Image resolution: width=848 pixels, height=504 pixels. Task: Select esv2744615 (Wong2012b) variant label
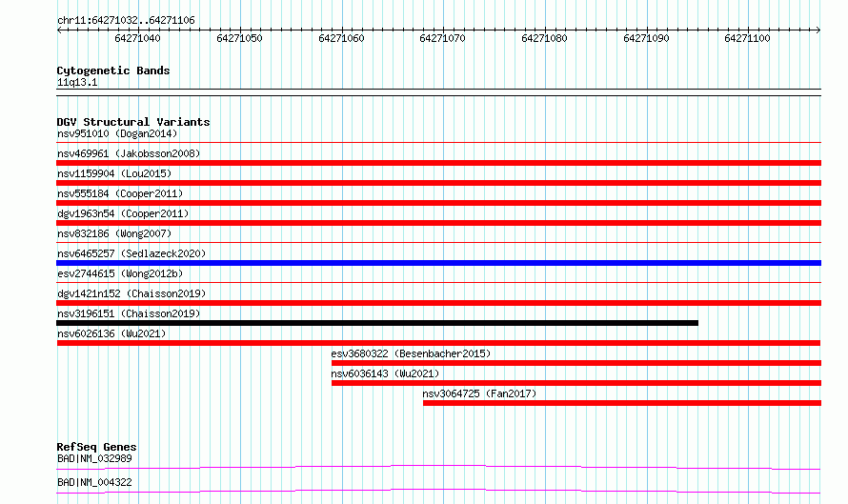120,273
